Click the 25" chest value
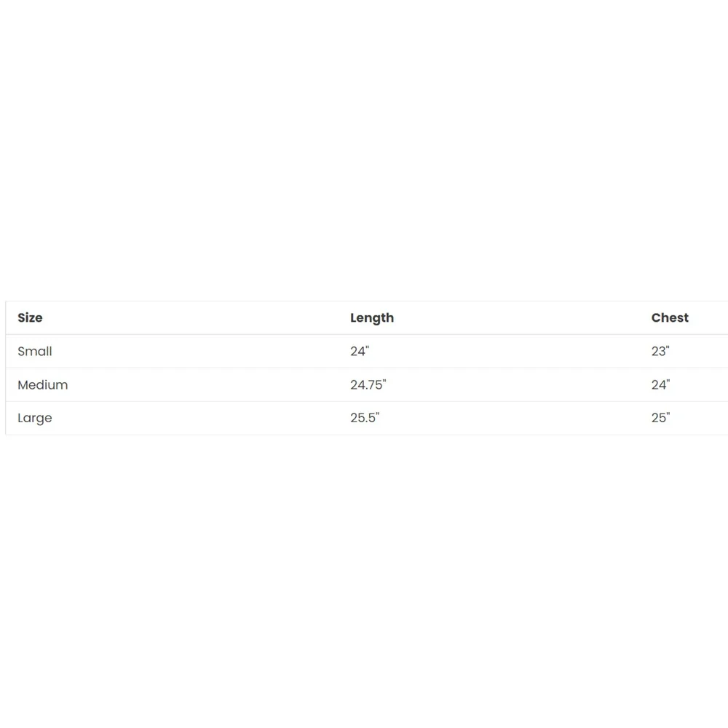The height and width of the screenshot is (728, 728). (x=661, y=417)
